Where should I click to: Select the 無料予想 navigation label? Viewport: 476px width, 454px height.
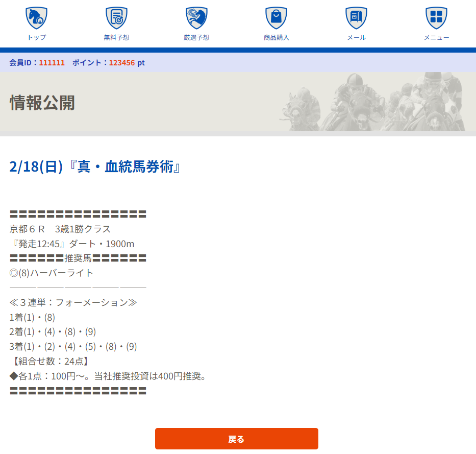point(116,37)
